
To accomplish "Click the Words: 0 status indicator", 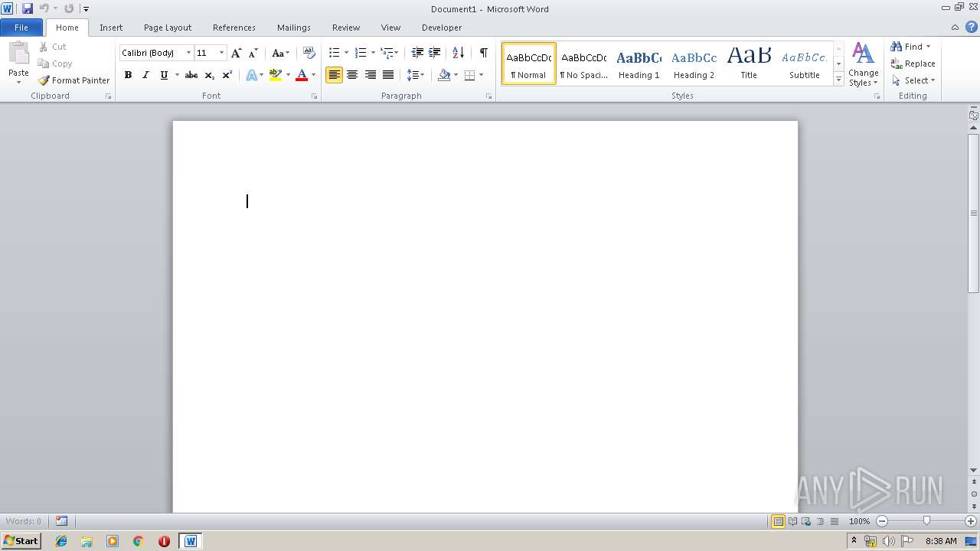I will click(24, 521).
